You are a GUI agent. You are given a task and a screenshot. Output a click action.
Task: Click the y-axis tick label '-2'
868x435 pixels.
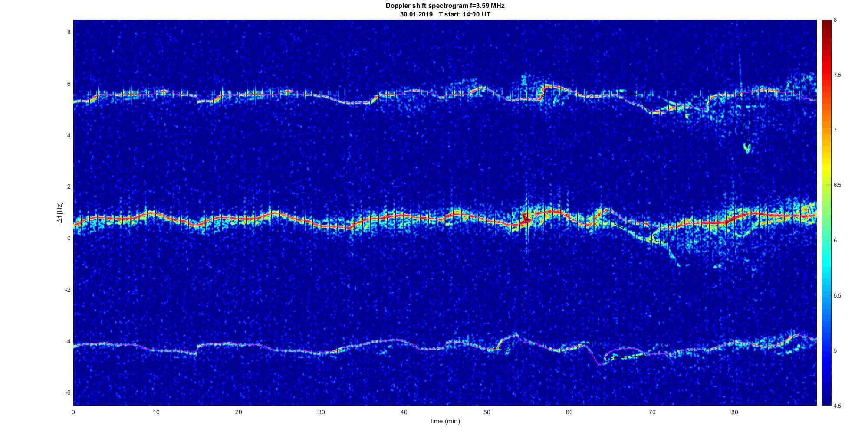pyautogui.click(x=67, y=290)
